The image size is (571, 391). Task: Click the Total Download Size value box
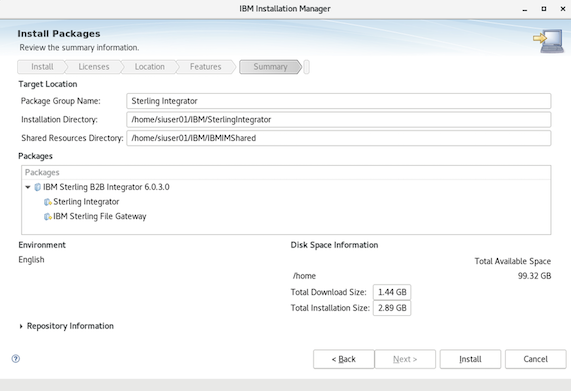click(x=392, y=292)
